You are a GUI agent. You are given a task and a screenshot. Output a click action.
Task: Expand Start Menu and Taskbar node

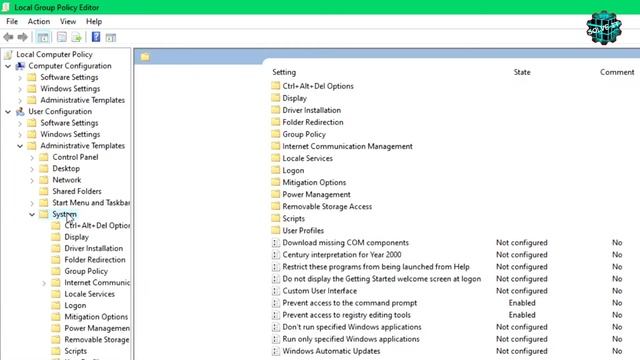click(32, 203)
